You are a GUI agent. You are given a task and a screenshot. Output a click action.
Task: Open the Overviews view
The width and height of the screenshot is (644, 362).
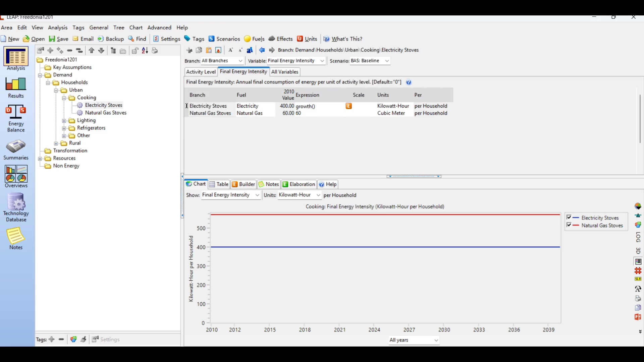(16, 177)
